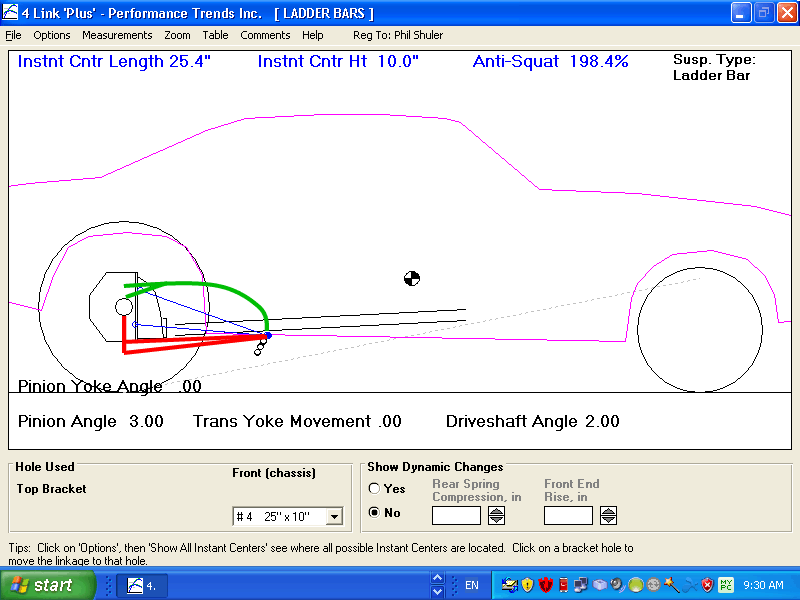Decrease Rear Spring Compression with down spinner
The height and width of the screenshot is (600, 800).
point(496,520)
